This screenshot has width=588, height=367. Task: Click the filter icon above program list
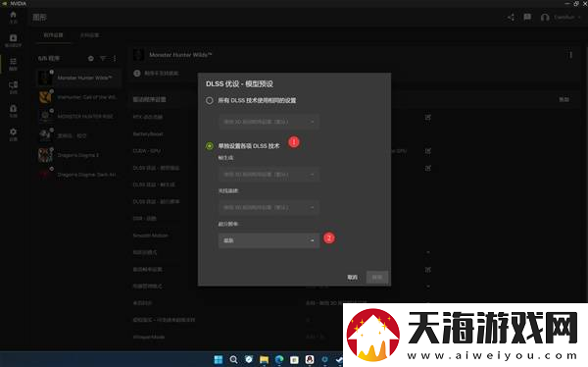click(x=103, y=58)
